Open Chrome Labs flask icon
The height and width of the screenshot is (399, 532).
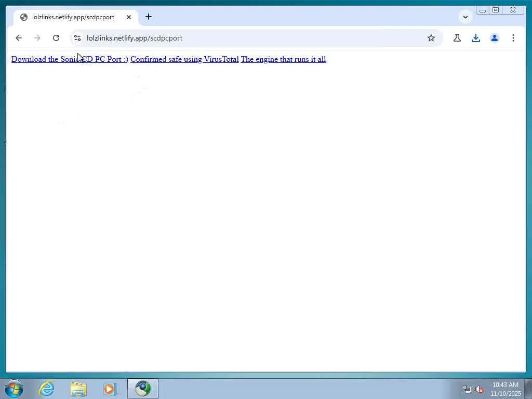(457, 38)
